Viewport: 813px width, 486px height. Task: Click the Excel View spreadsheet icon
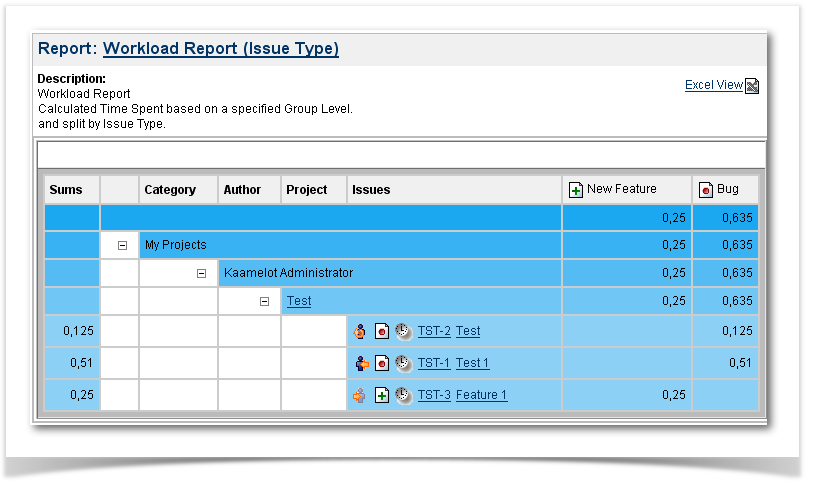point(752,86)
